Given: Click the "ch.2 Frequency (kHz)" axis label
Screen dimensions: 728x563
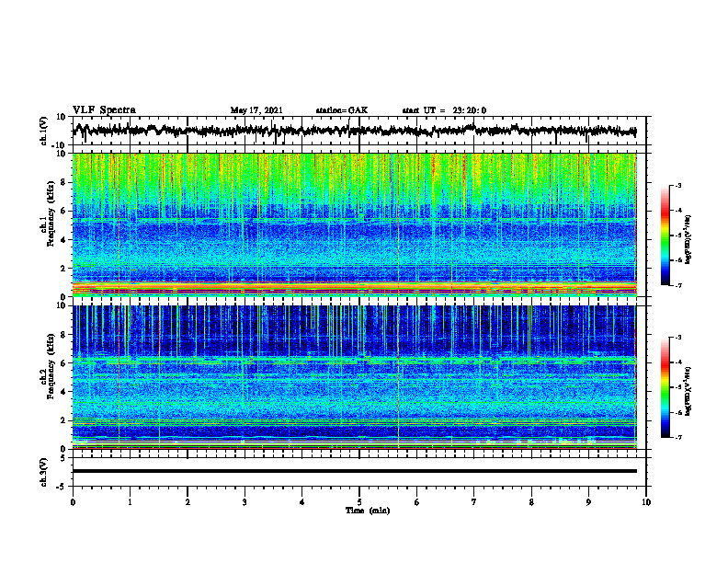Looking at the screenshot, I should pyautogui.click(x=50, y=366).
